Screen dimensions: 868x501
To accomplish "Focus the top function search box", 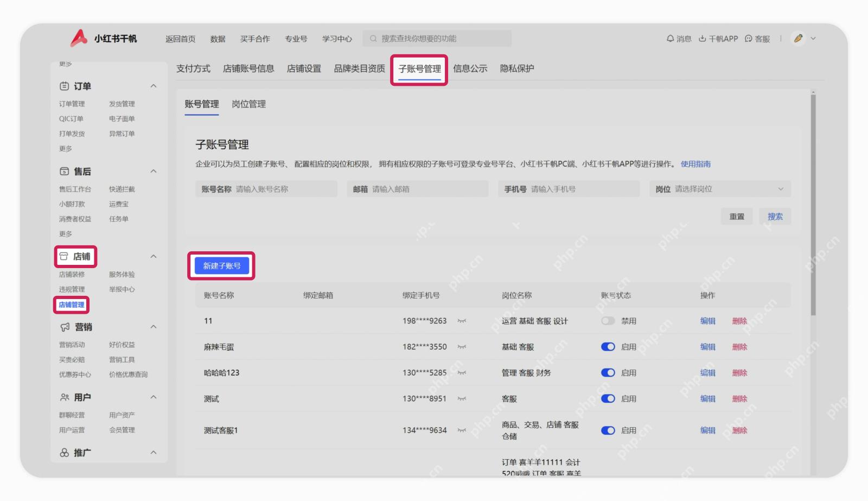I will (437, 39).
